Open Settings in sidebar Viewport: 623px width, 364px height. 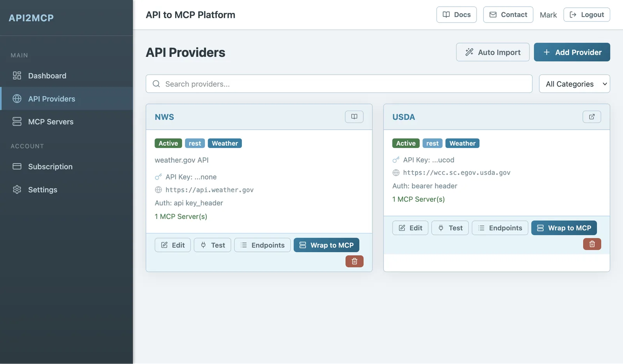pyautogui.click(x=67, y=190)
